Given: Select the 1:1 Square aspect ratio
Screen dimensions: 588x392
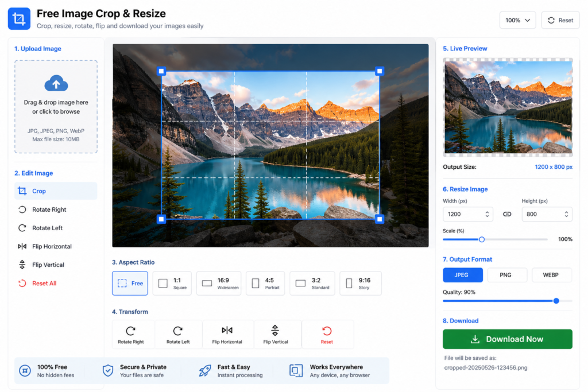Looking at the screenshot, I should point(172,284).
